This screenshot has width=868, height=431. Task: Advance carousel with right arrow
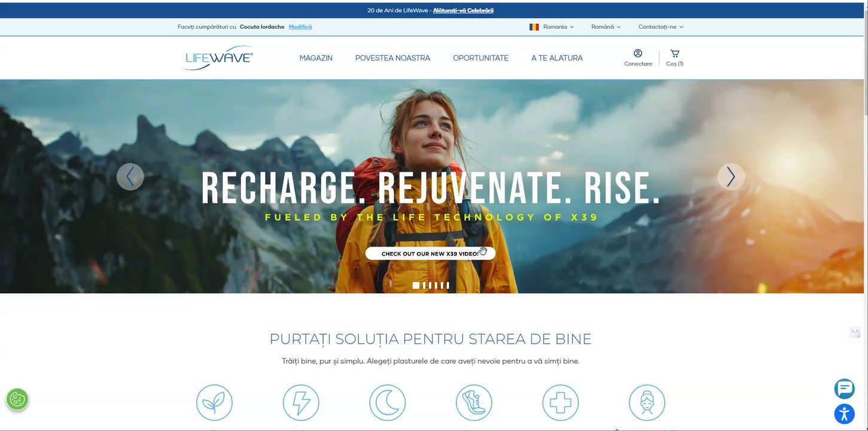(731, 177)
